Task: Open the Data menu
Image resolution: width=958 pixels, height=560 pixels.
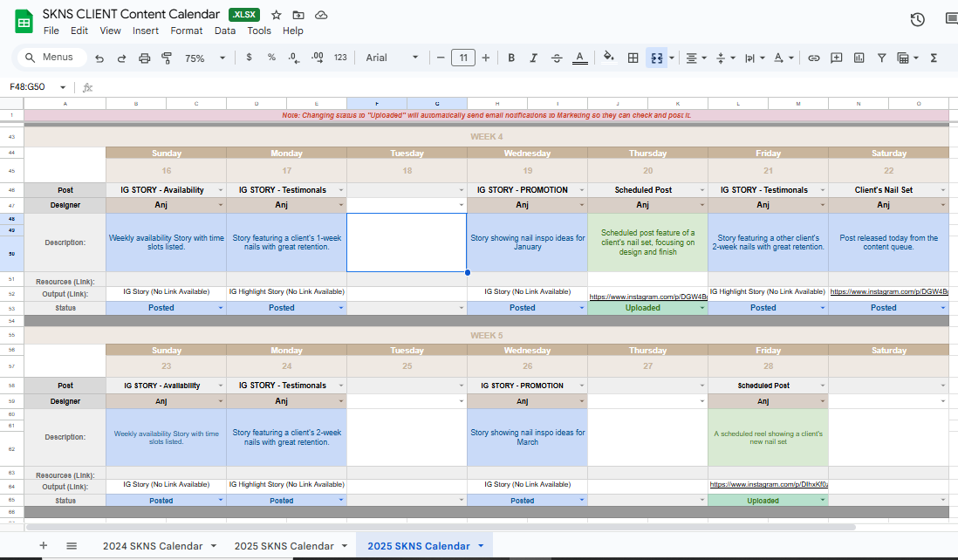Action: click(x=225, y=31)
